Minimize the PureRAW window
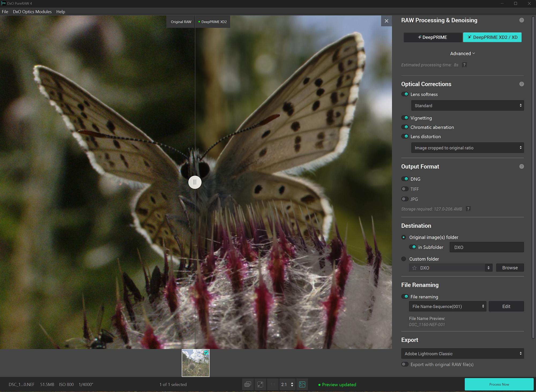Screen dimensions: 536x392 click(x=502, y=3)
